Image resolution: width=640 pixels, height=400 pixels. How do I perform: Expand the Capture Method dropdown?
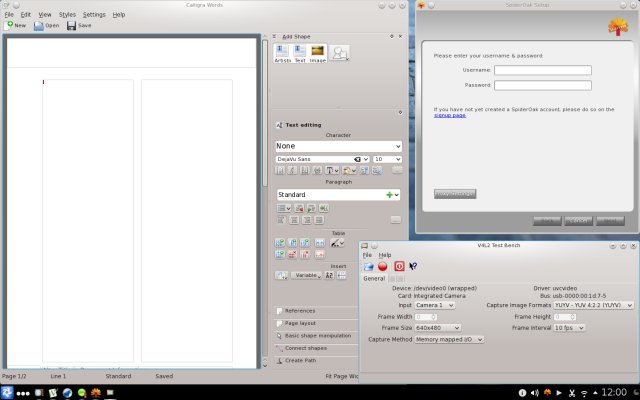[449, 339]
